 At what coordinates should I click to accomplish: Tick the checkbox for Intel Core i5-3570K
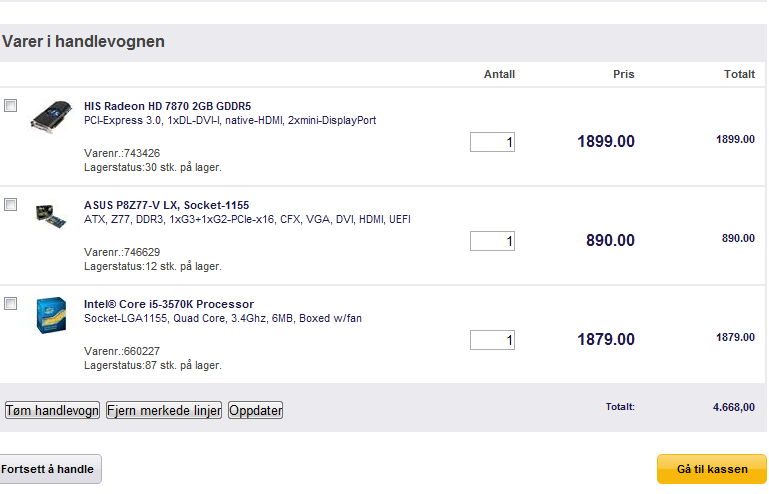(x=11, y=304)
